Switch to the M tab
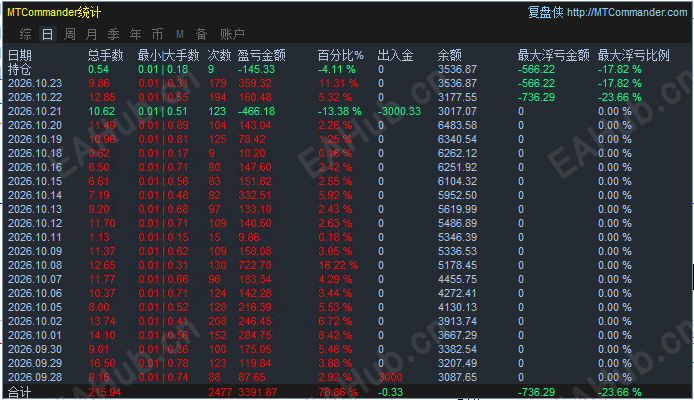The width and height of the screenshot is (694, 400). [x=180, y=34]
